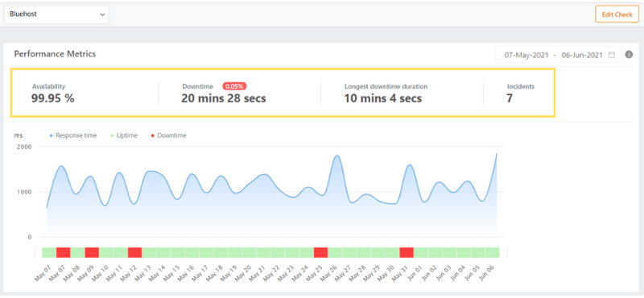Click the green uptime block at May 20
644x298 pixels.
click(x=250, y=252)
